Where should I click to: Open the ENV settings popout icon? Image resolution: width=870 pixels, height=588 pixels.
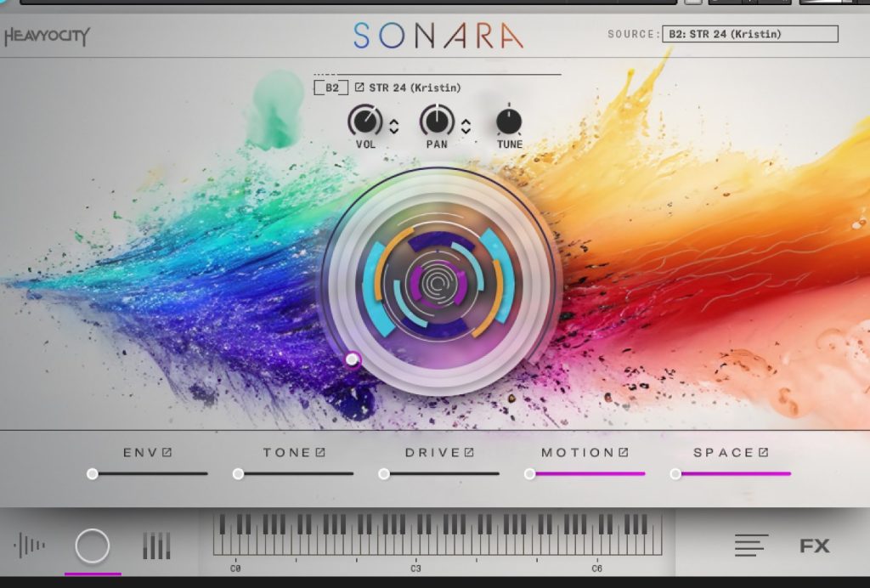(167, 453)
